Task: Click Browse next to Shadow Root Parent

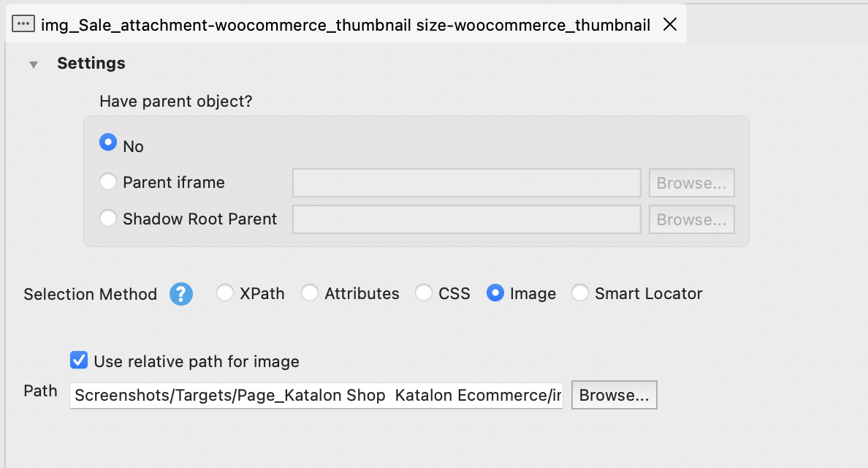Action: point(691,219)
